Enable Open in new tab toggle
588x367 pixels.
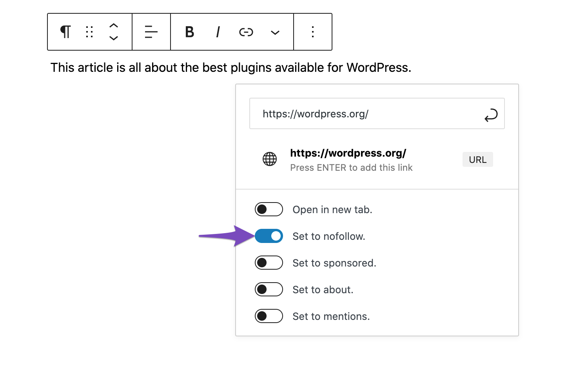point(269,209)
